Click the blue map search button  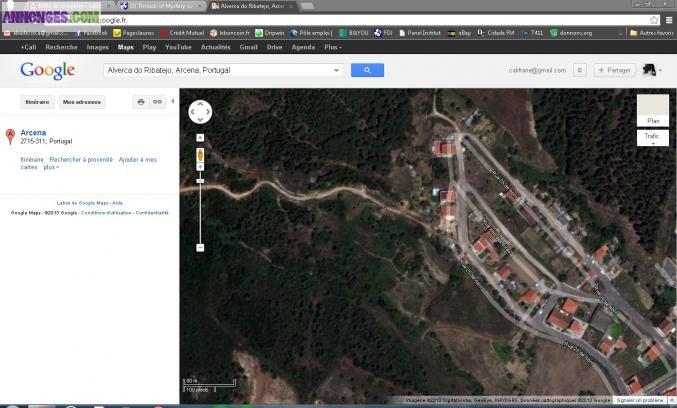(367, 70)
